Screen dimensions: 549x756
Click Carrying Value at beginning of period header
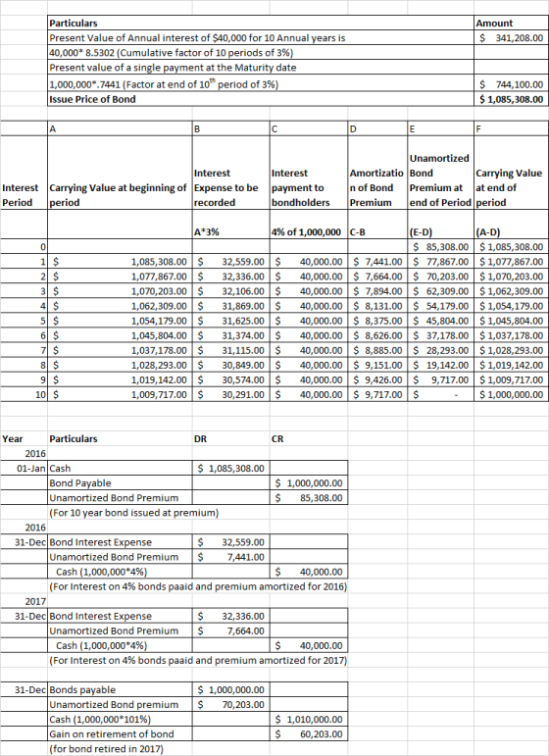(120, 173)
